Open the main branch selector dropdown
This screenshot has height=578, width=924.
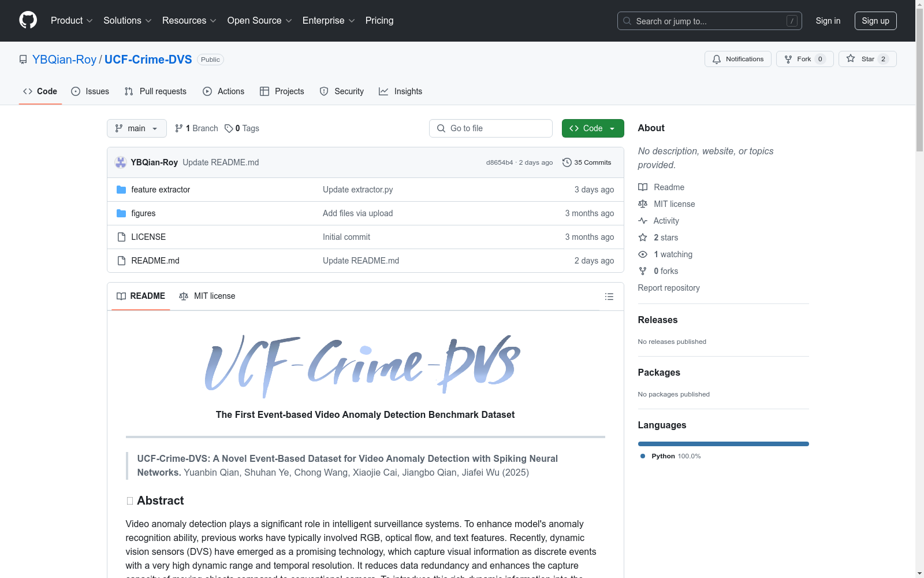[137, 128]
